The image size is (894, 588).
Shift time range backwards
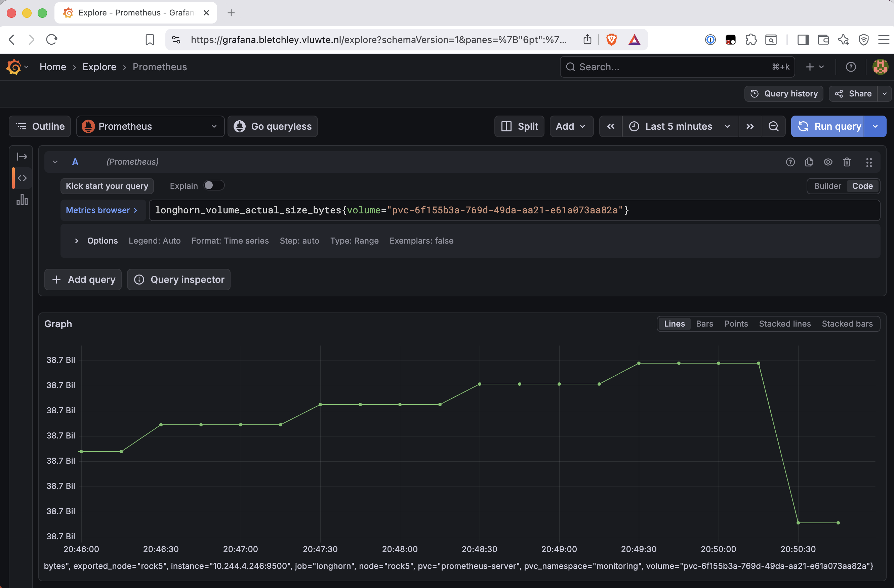tap(611, 127)
